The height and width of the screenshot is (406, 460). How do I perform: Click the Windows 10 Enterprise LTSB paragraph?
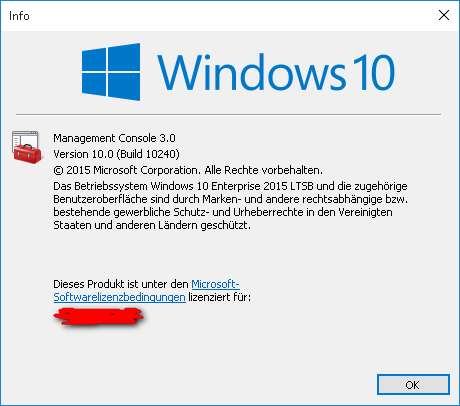[x=230, y=205]
